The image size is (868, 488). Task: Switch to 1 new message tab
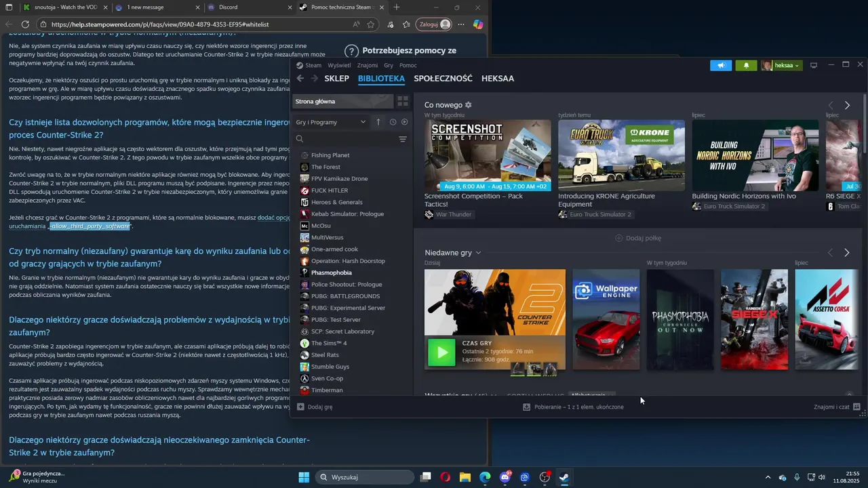pos(156,7)
